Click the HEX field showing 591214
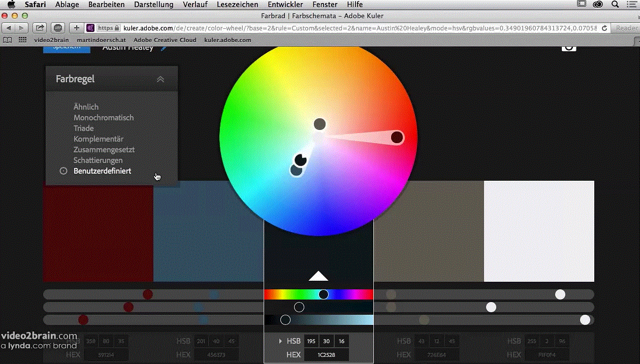 pos(106,355)
